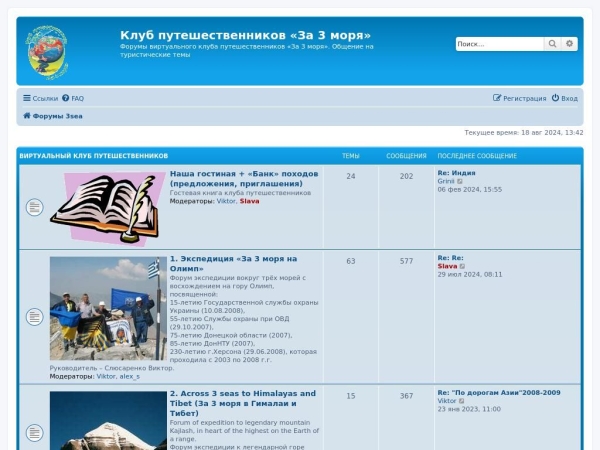600x450 pixels.
Task: Click the travelers club logo
Action: click(47, 52)
